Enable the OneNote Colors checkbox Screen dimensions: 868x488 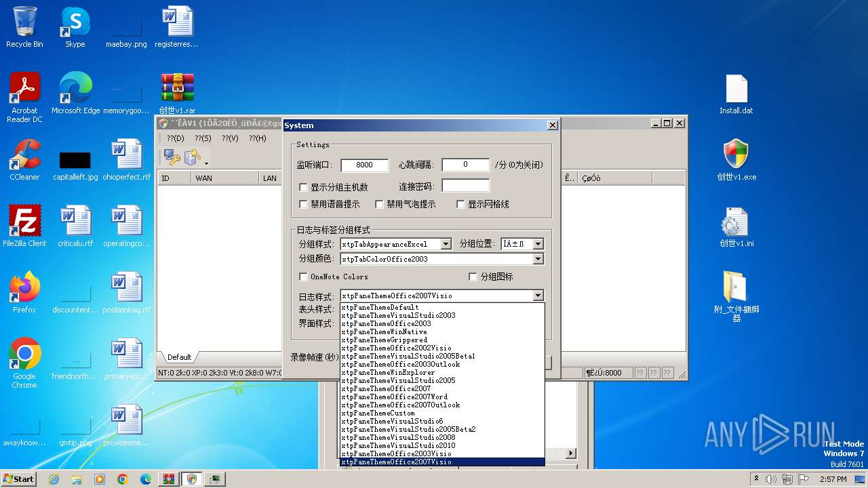[303, 277]
